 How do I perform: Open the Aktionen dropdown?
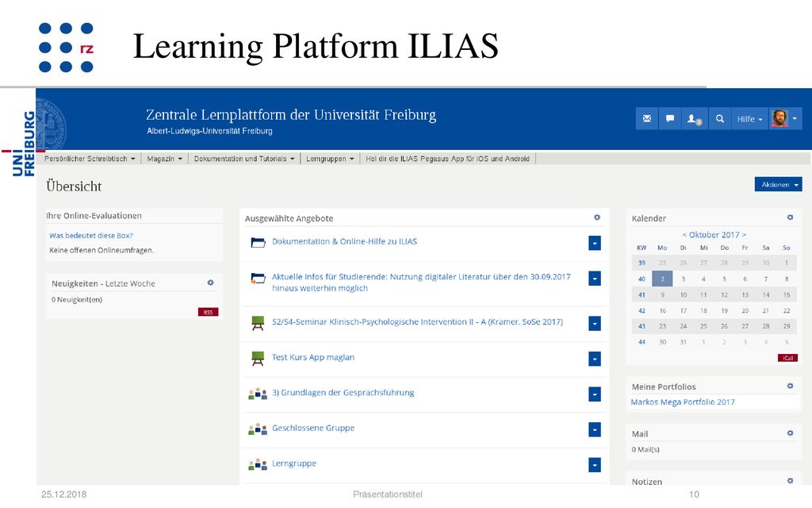[x=779, y=184]
